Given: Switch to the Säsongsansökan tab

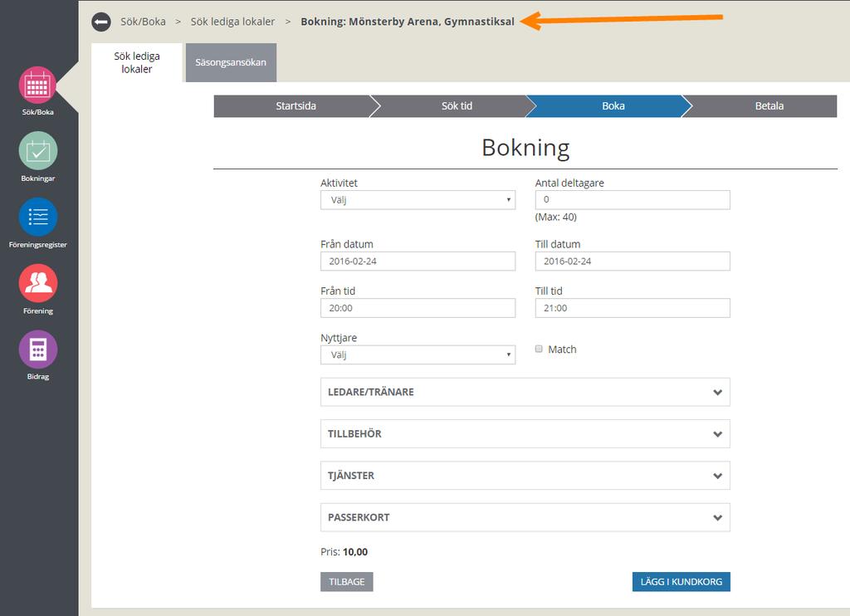Looking at the screenshot, I should [x=231, y=62].
